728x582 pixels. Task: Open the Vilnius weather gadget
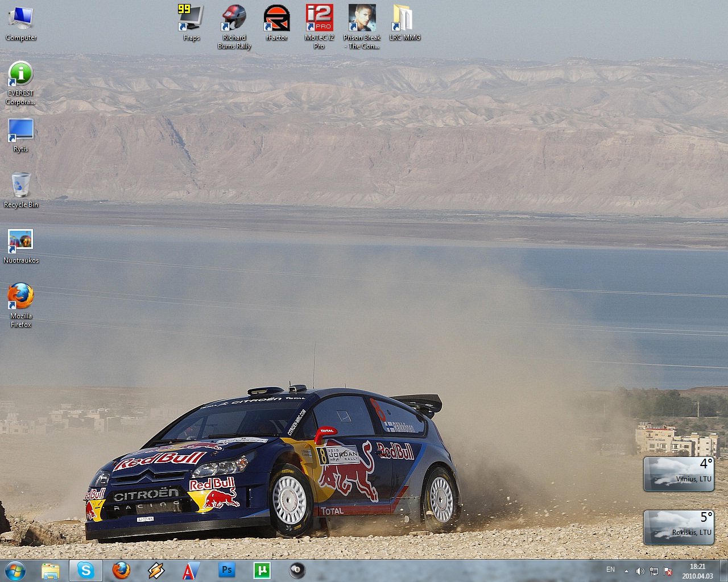point(679,473)
